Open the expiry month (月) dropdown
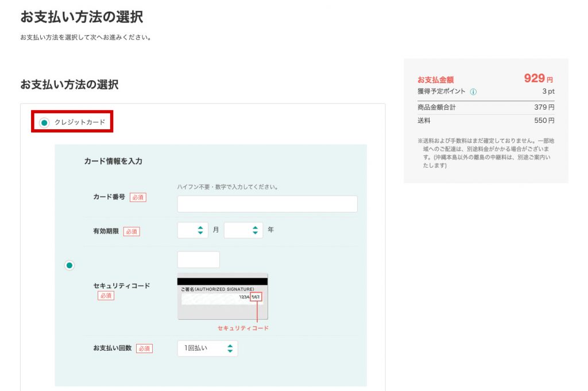 point(192,230)
